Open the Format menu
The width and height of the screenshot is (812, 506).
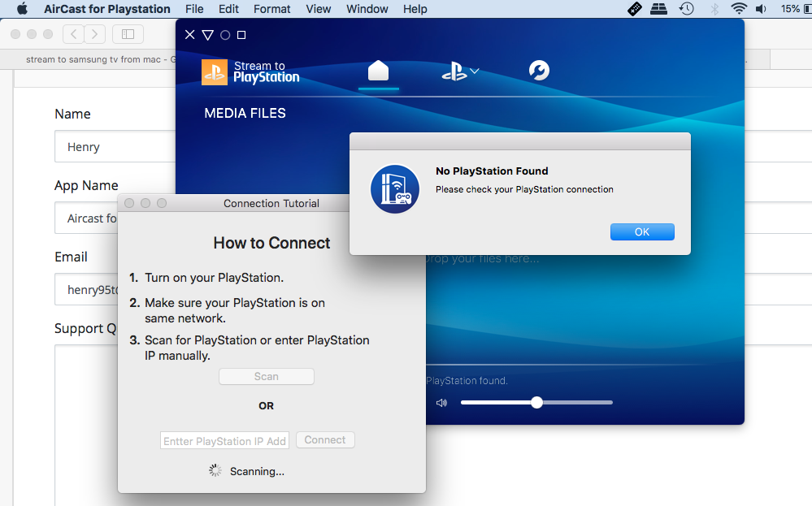click(x=271, y=9)
